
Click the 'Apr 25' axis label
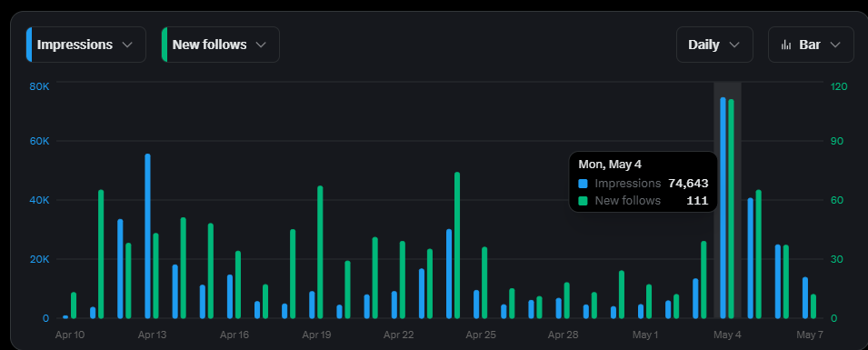481,335
